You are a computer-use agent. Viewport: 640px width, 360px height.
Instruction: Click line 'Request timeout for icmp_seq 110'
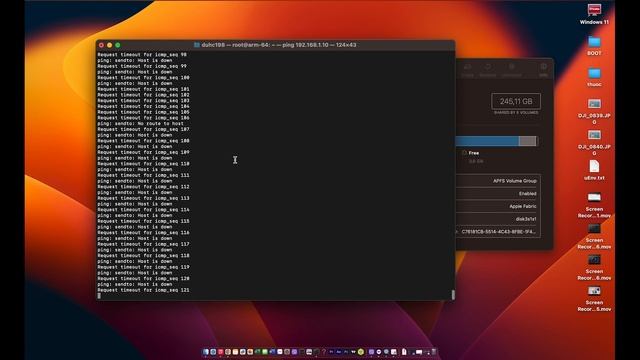click(143, 163)
